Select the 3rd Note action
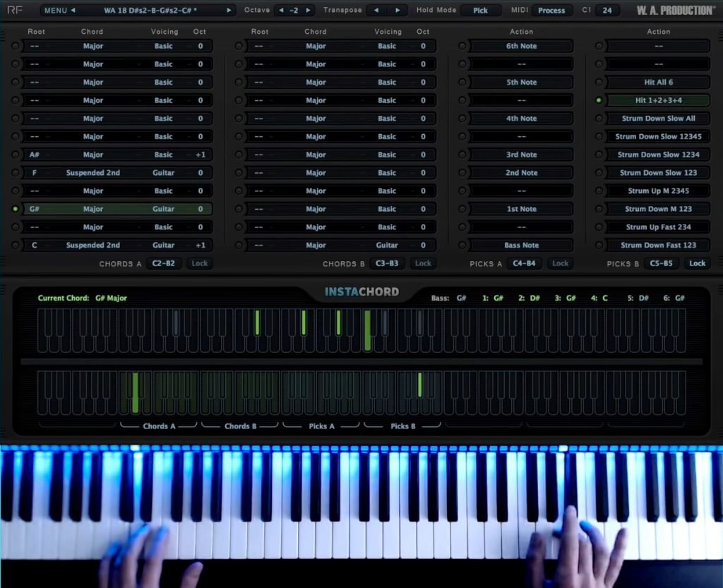 click(522, 155)
